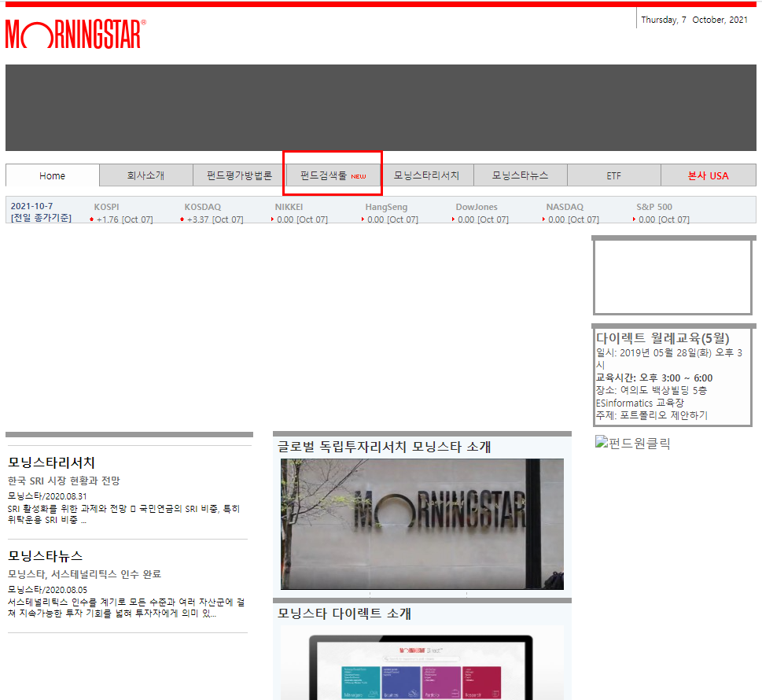Image resolution: width=762 pixels, height=700 pixels.
Task: Go to the 모닝스타리서치 tab
Action: pos(427,175)
